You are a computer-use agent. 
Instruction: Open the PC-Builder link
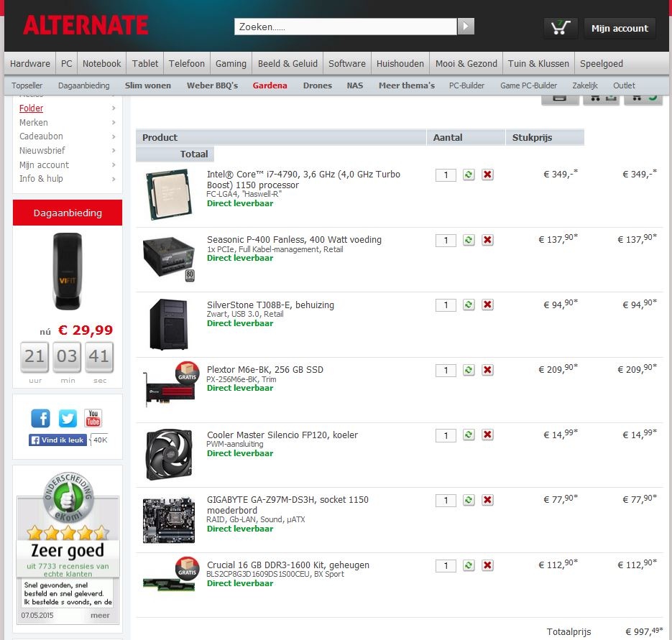point(466,85)
